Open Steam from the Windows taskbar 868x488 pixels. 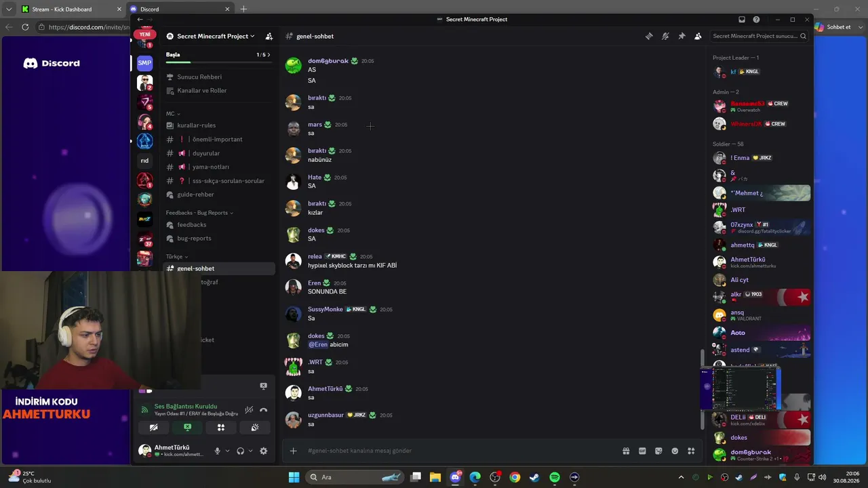[534, 477]
